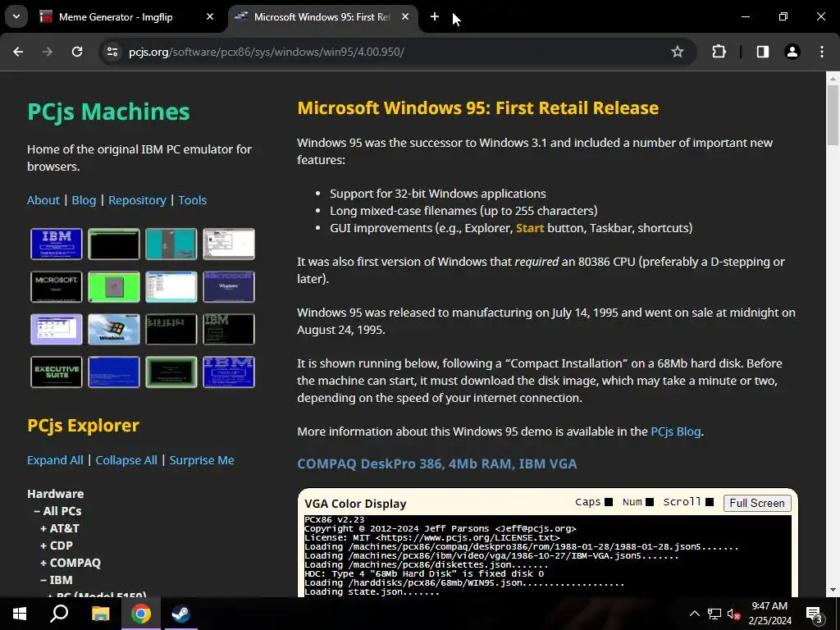Open the Chrome profile avatar
The height and width of the screenshot is (630, 840).
coord(792,52)
